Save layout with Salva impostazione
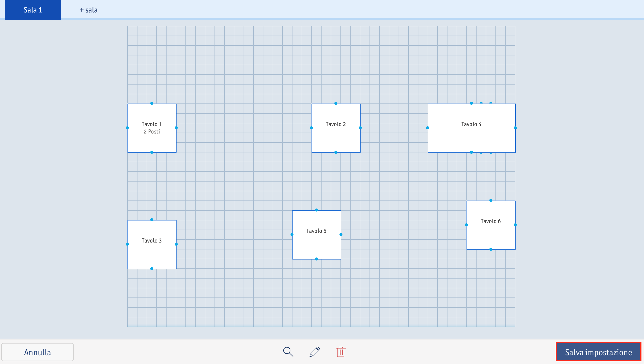The image size is (644, 364). click(599, 352)
